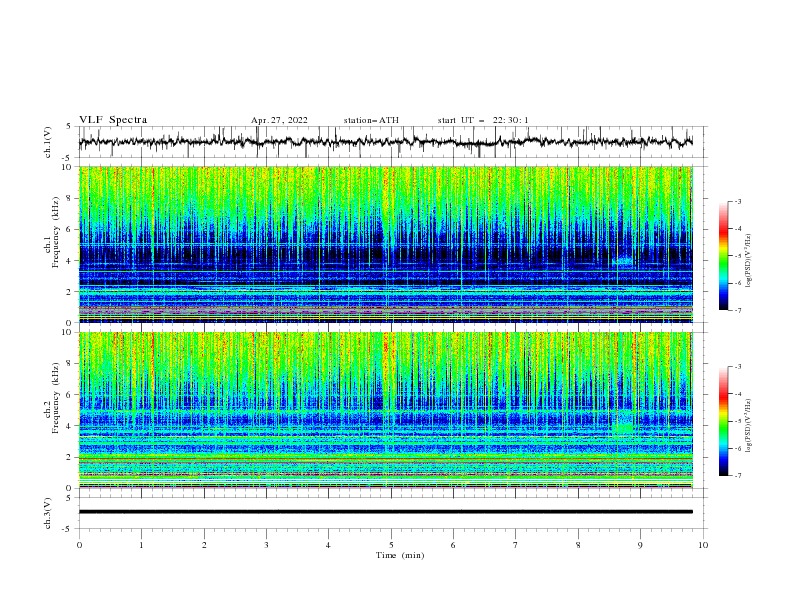The image size is (792, 612).
Task: Click the '0' tick on time axis
Action: coord(79,545)
